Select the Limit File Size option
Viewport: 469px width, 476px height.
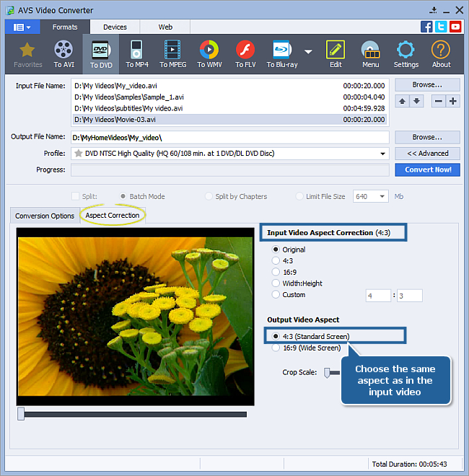pos(299,196)
